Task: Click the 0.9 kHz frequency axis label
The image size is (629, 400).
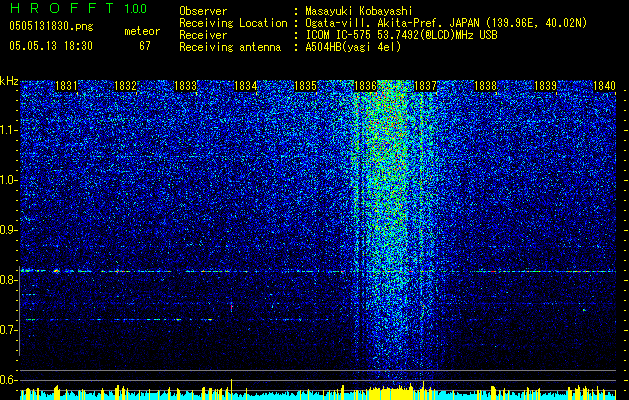Action: click(9, 230)
